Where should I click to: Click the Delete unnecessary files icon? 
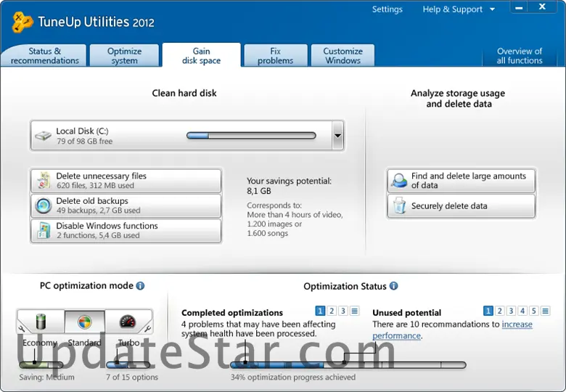pyautogui.click(x=44, y=180)
